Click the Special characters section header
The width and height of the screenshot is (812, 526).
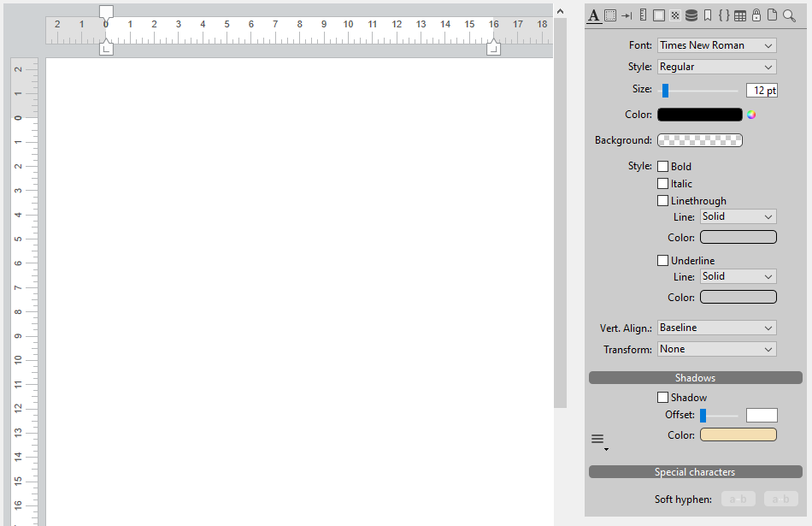pos(695,472)
